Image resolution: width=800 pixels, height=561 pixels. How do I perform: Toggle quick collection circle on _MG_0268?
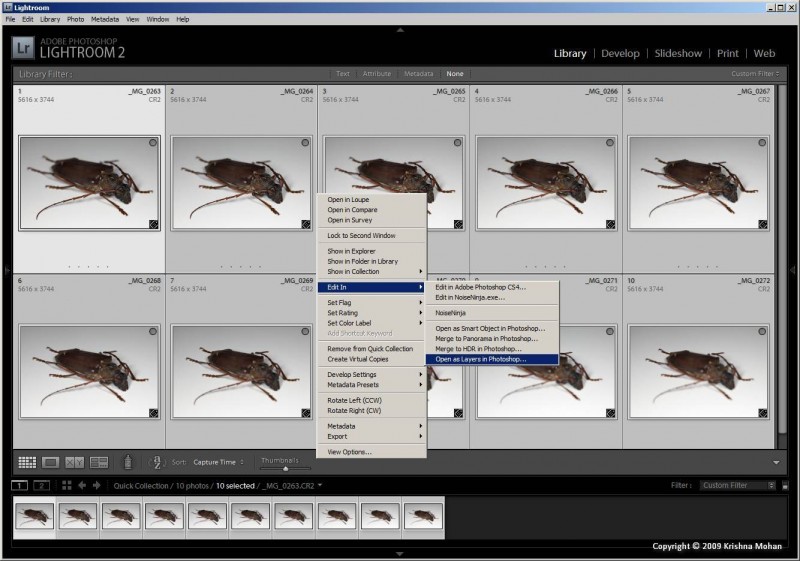(x=153, y=332)
